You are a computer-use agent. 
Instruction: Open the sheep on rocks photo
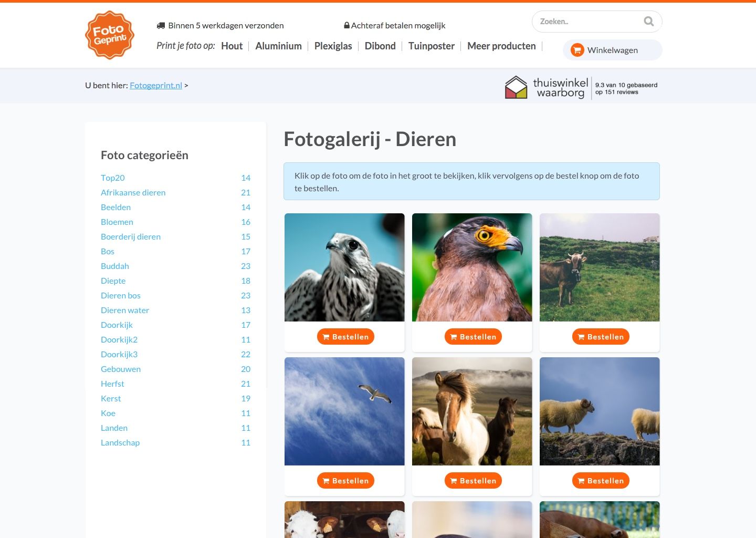600,411
